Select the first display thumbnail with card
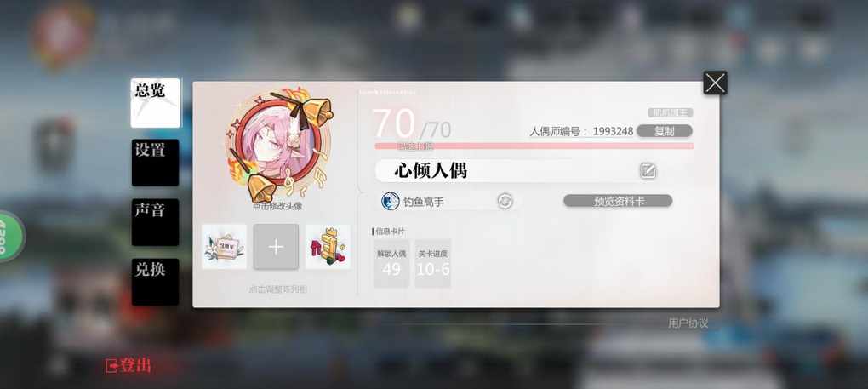The height and width of the screenshot is (389, 868). pos(224,247)
